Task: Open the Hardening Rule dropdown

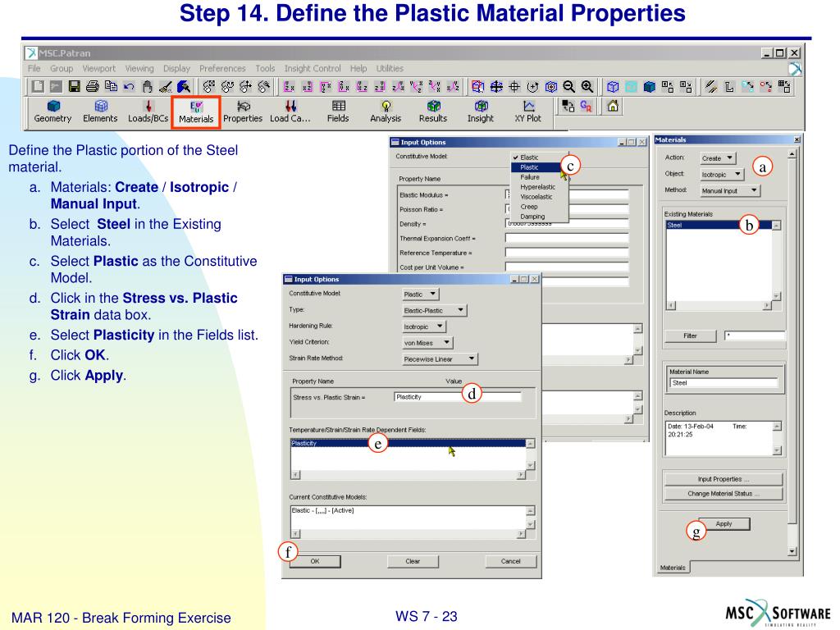Action: [424, 326]
